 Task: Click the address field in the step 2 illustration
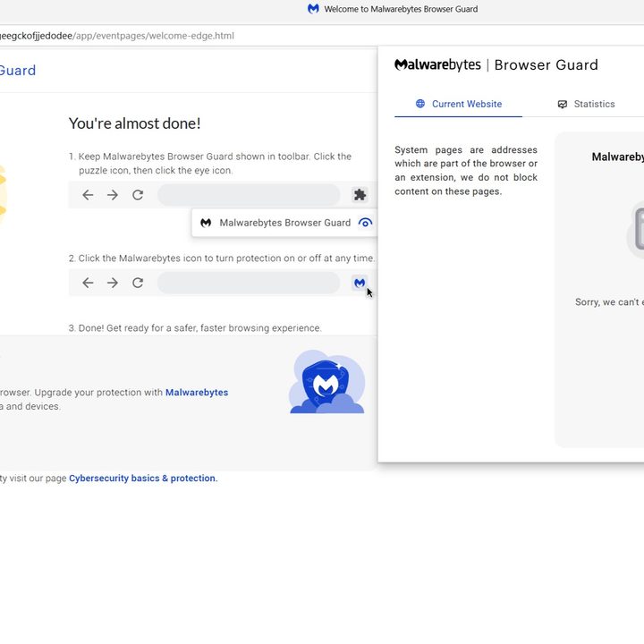pyautogui.click(x=249, y=283)
